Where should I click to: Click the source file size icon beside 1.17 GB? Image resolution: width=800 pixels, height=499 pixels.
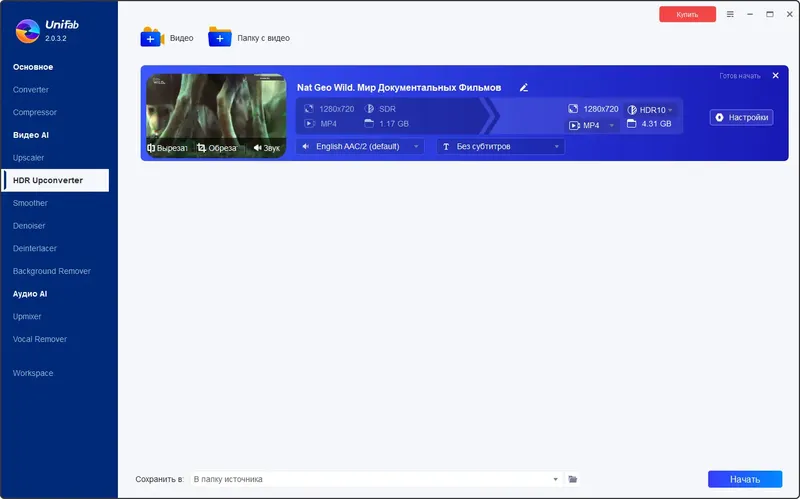(x=369, y=123)
